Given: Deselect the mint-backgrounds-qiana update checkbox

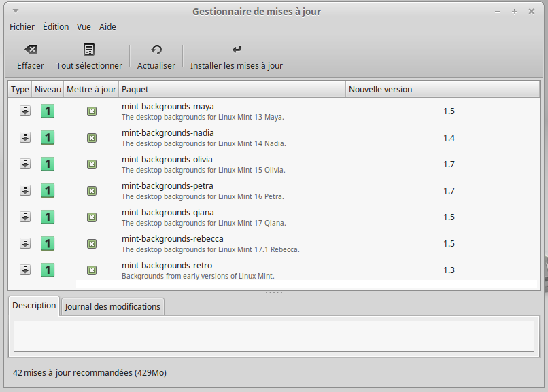Looking at the screenshot, I should point(92,217).
